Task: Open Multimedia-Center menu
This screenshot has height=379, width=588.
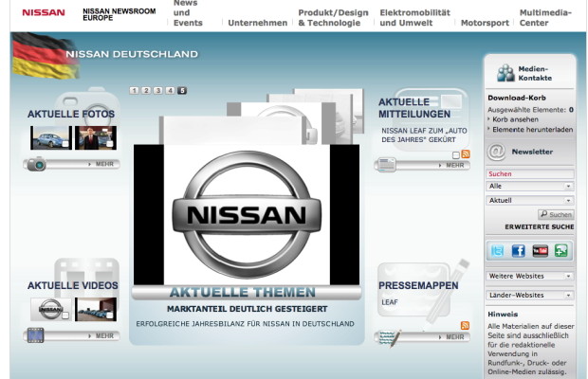Action: tap(545, 18)
